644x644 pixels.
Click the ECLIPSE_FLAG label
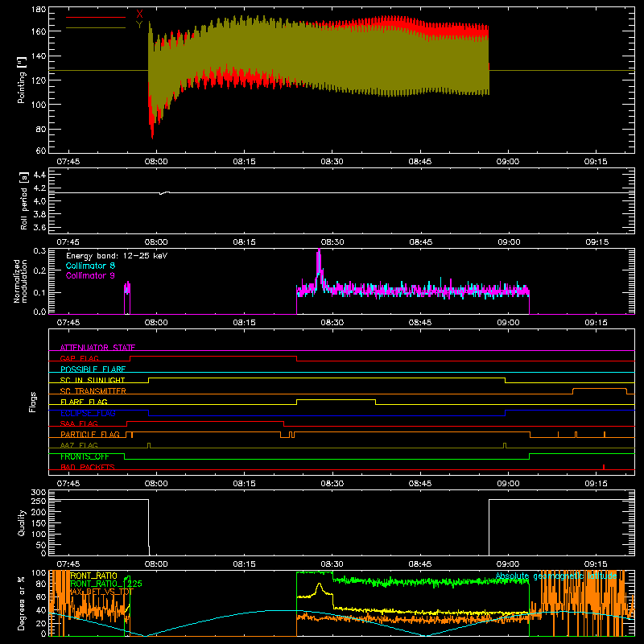click(x=88, y=413)
